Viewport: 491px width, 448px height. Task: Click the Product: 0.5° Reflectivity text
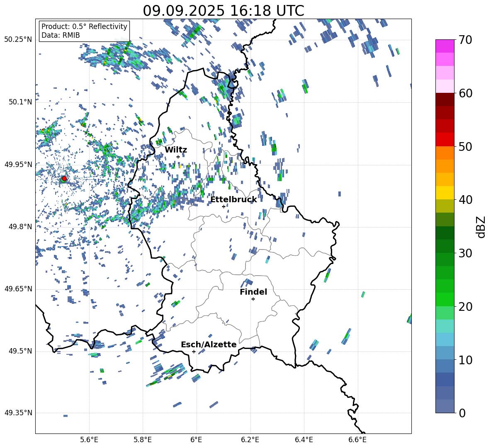click(x=84, y=26)
